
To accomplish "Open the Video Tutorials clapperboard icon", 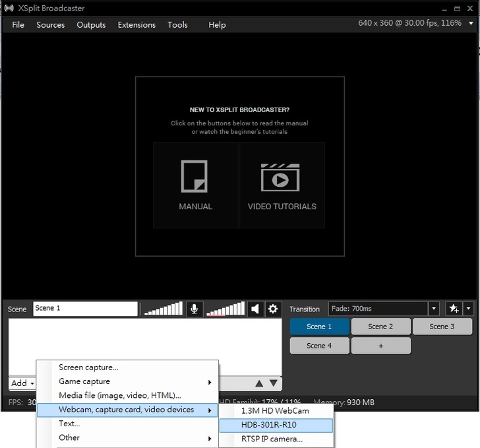I will [281, 177].
